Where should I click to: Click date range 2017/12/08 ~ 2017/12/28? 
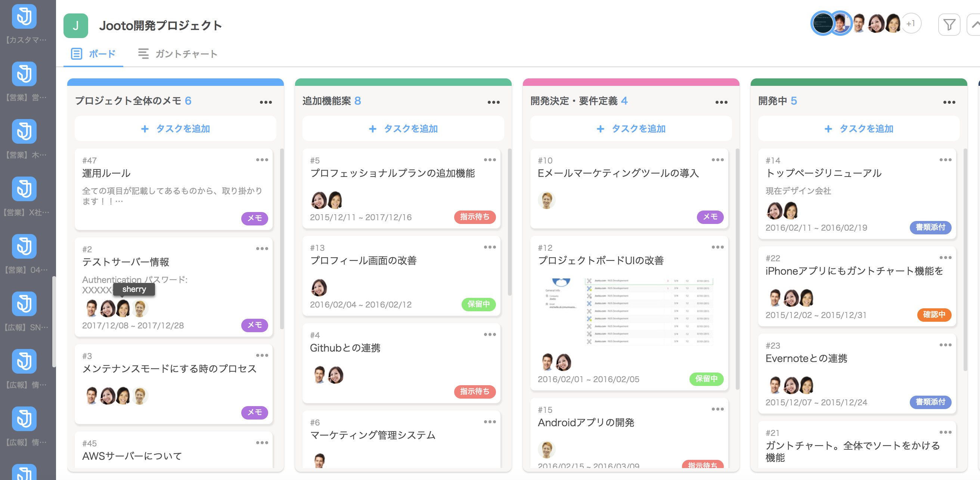click(x=133, y=325)
